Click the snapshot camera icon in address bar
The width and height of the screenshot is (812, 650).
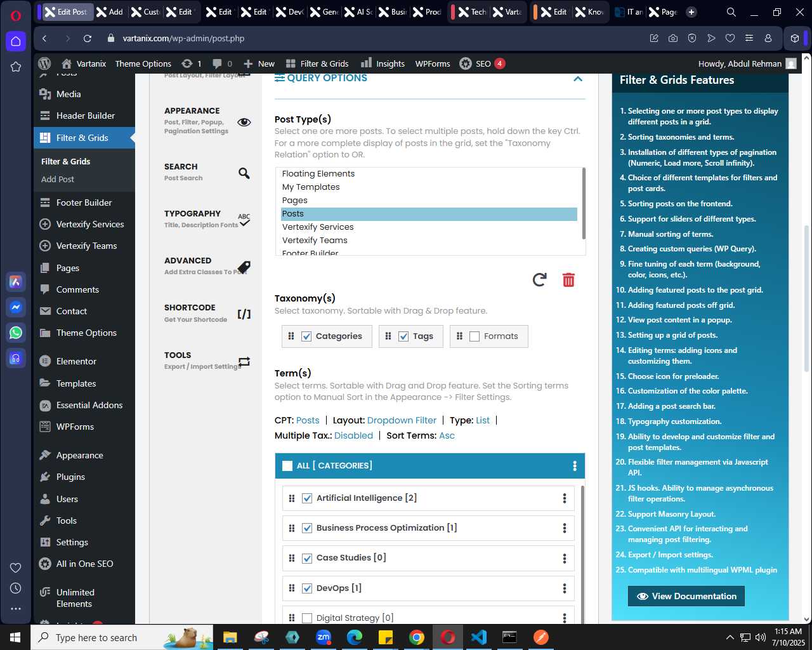pos(673,38)
